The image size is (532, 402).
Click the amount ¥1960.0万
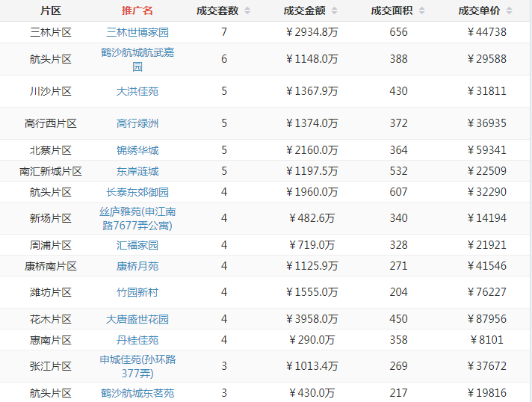click(x=312, y=192)
